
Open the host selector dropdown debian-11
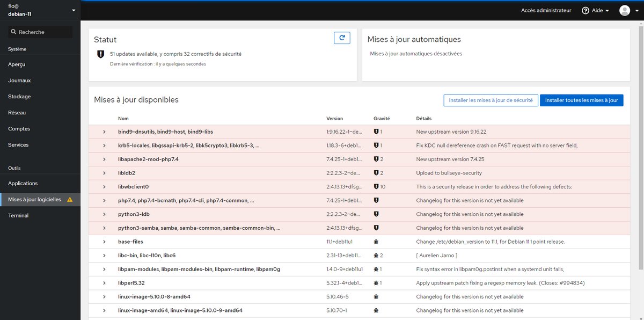click(x=40, y=10)
